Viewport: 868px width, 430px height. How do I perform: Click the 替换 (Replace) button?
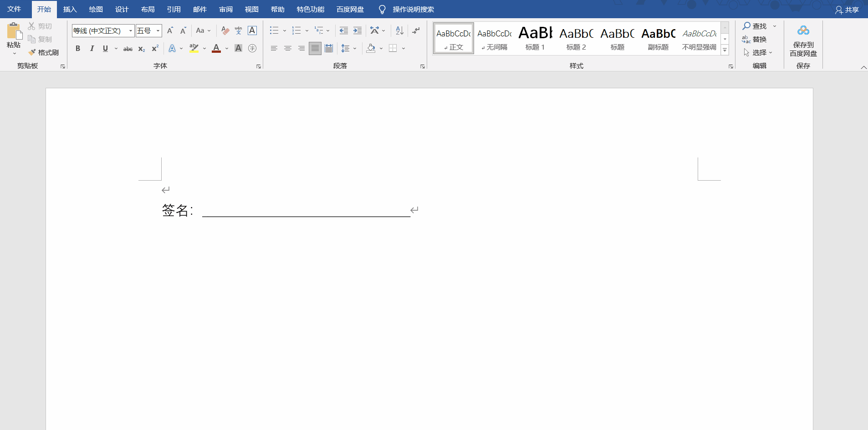click(755, 39)
